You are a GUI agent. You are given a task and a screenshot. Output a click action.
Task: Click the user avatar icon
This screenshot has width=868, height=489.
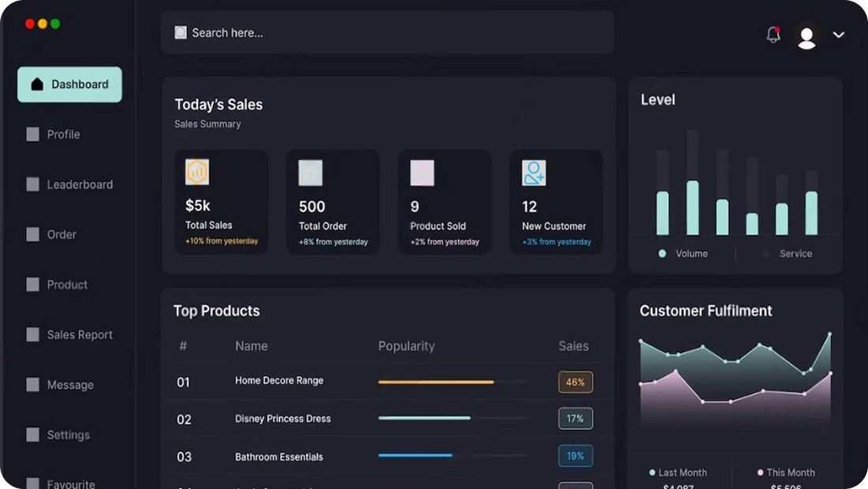coord(806,35)
